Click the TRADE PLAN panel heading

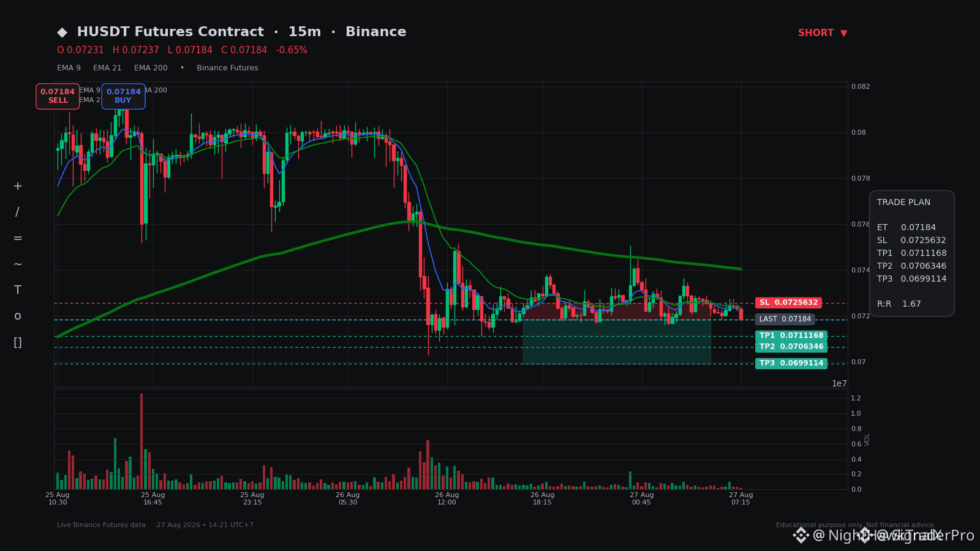pos(903,202)
